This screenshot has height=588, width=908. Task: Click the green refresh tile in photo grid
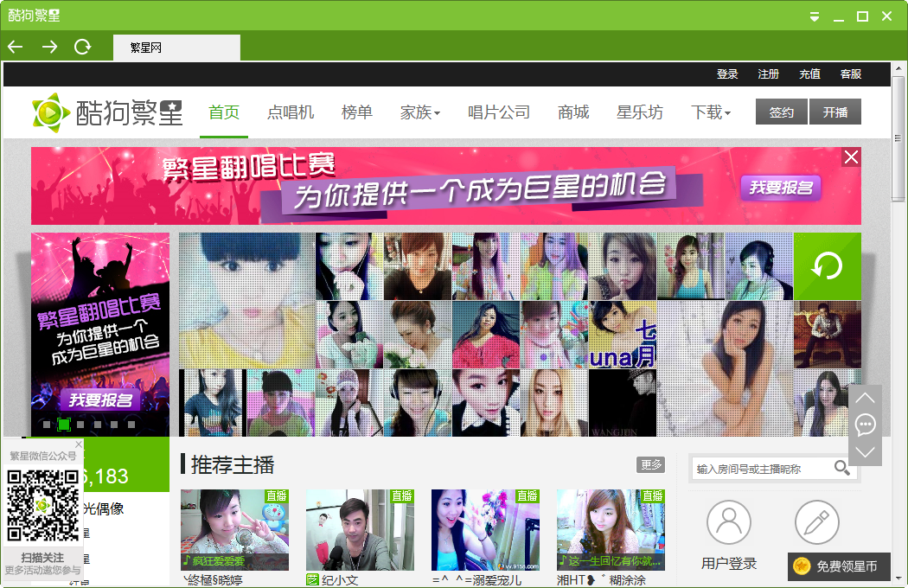coord(827,266)
